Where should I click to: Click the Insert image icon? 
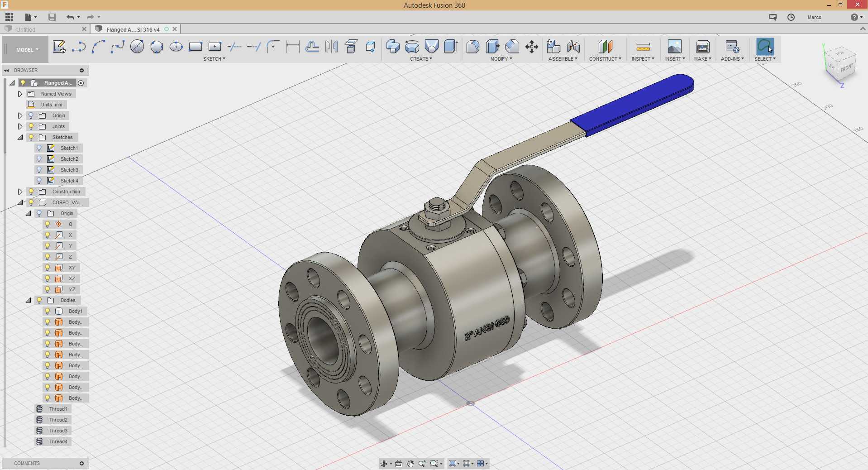pyautogui.click(x=674, y=47)
